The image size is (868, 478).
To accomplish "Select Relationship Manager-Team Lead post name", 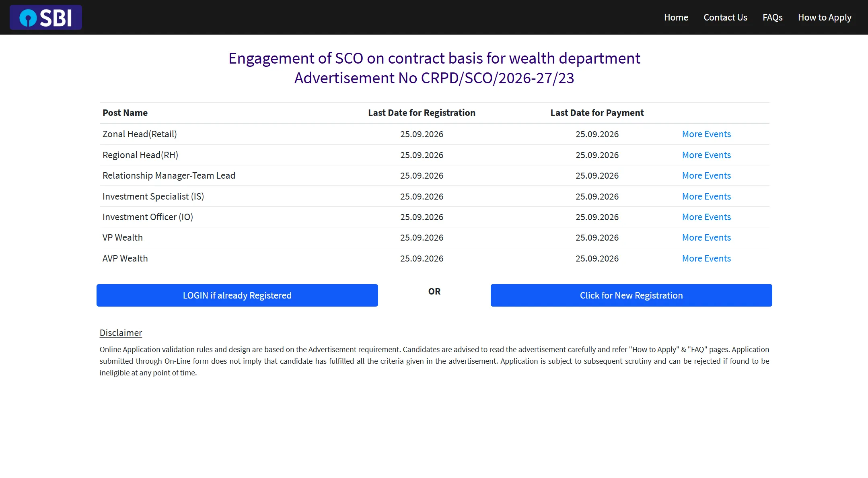I will coord(169,175).
